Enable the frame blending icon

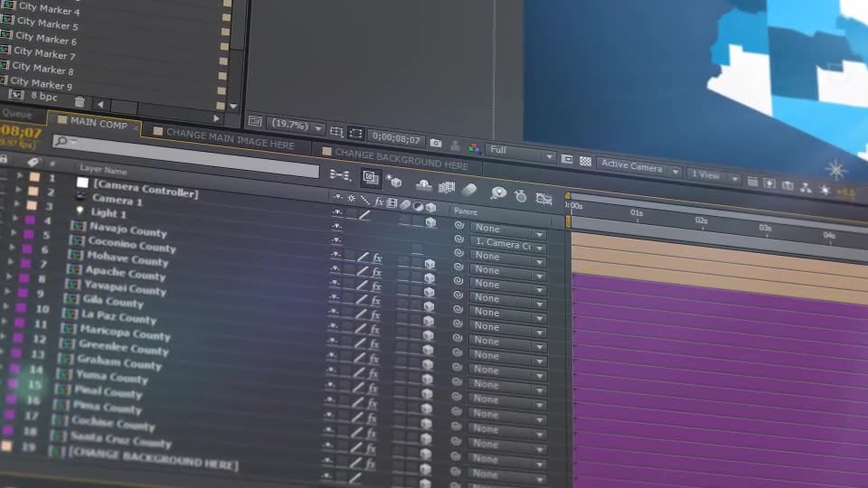coord(446,187)
